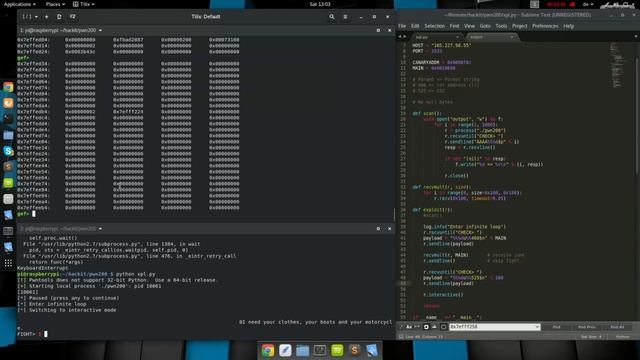640x360 pixels.
Task: Maximize the second Tilix terminal pane
Action: 378,229
